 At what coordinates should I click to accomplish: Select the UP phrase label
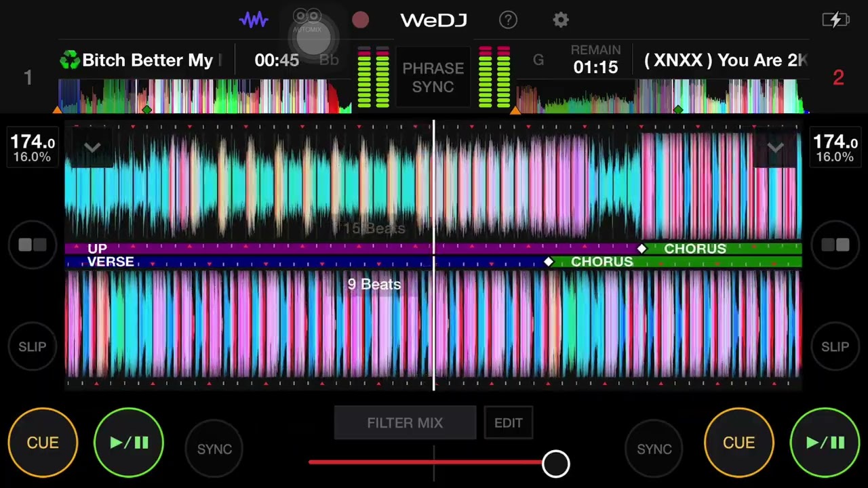(97, 249)
